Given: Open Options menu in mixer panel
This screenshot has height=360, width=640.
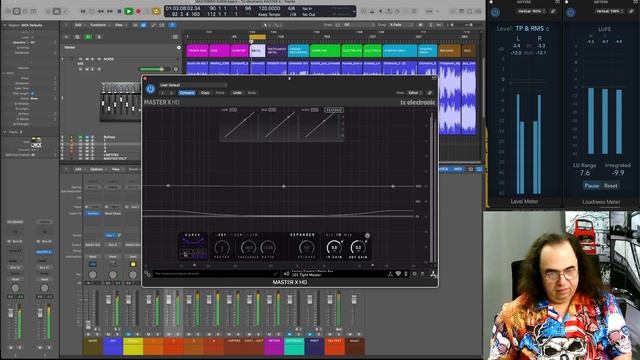Looking at the screenshot, I should [97, 169].
